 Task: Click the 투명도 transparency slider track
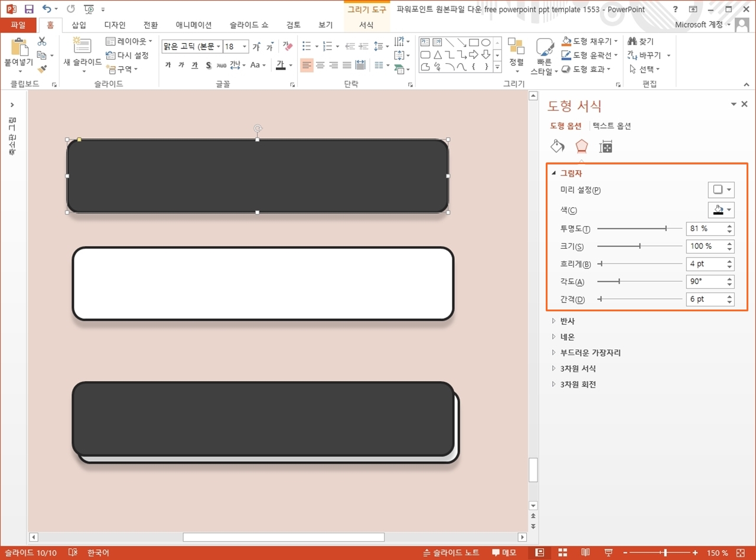(x=640, y=228)
